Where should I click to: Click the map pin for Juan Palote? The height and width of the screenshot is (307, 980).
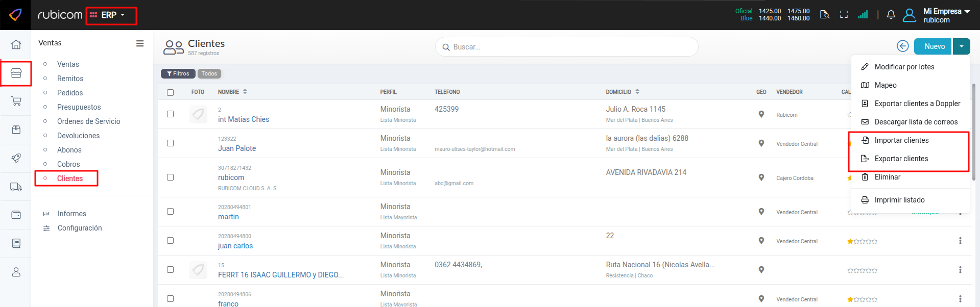761,143
